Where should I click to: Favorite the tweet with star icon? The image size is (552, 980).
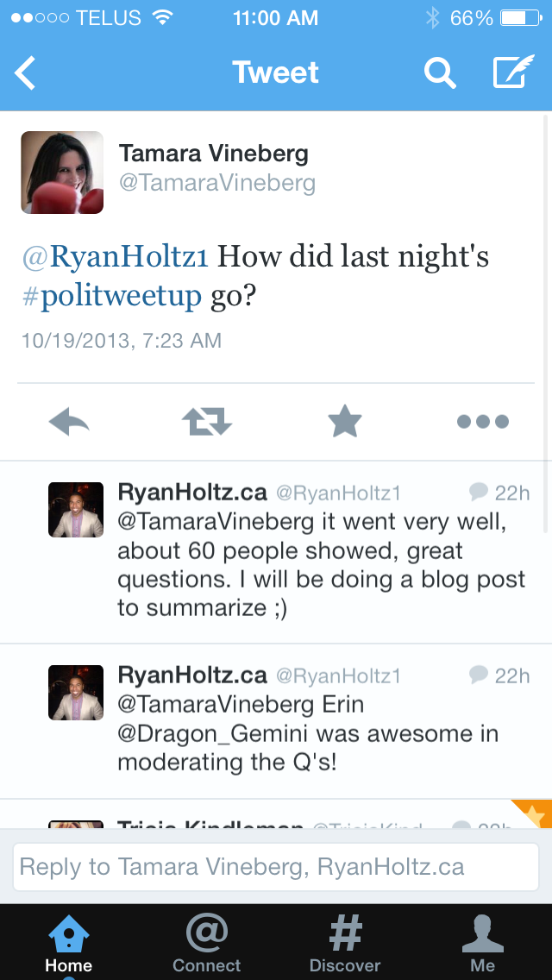(345, 422)
